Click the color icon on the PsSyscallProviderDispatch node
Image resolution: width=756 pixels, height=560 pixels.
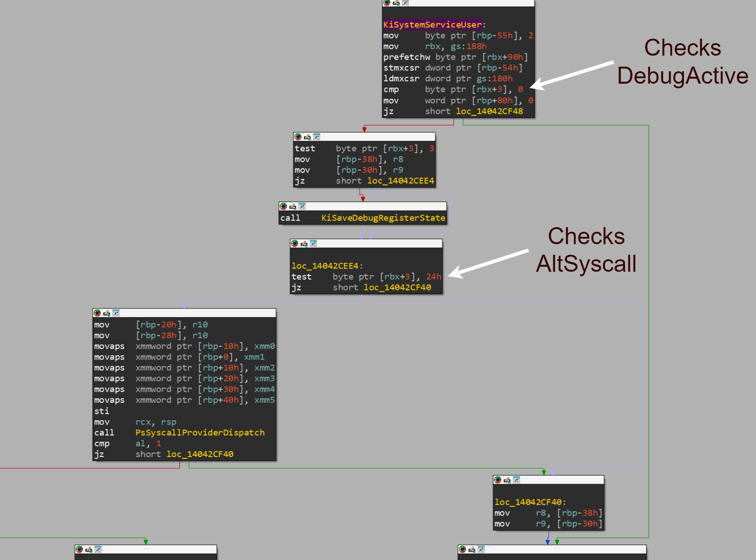[x=97, y=313]
